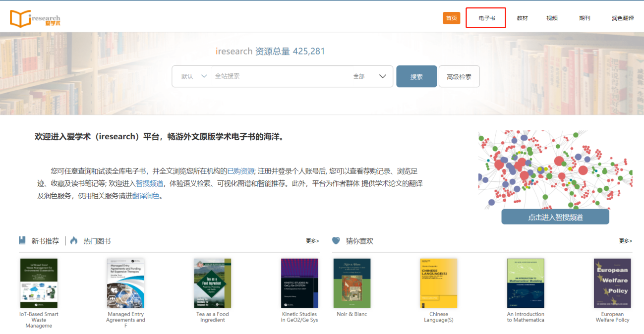Click the 首页 home button
Image resolution: width=644 pixels, height=334 pixels.
451,18
